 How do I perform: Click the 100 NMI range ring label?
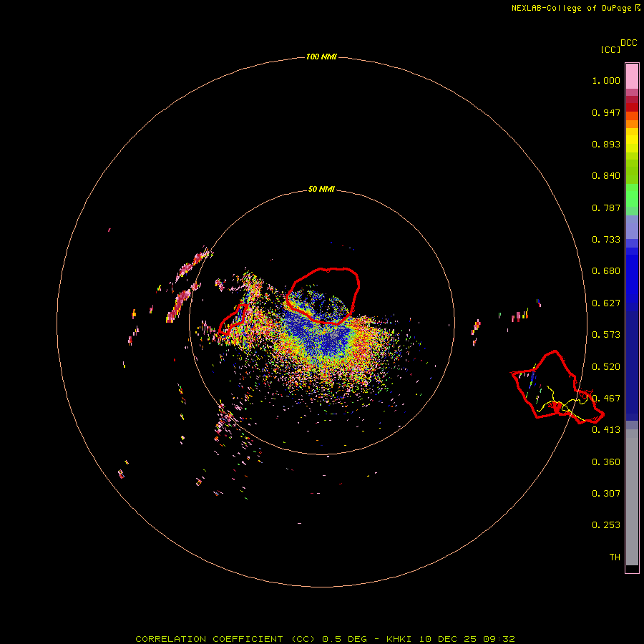[x=321, y=57]
